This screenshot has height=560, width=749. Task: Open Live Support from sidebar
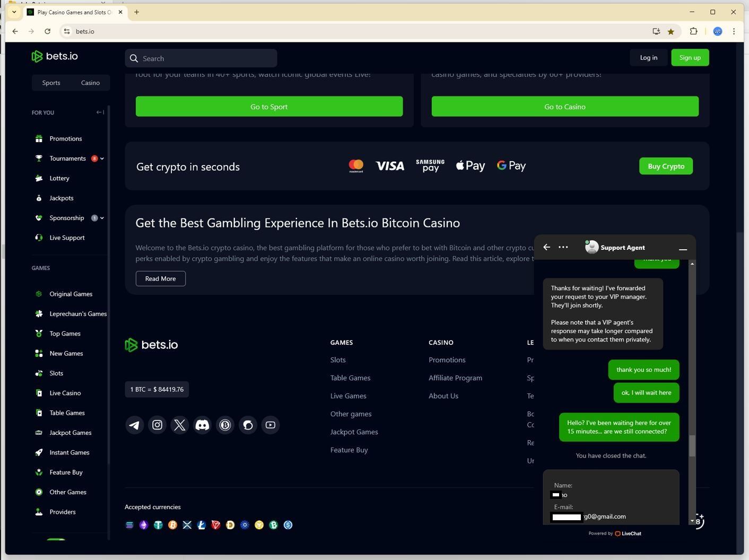point(67,238)
